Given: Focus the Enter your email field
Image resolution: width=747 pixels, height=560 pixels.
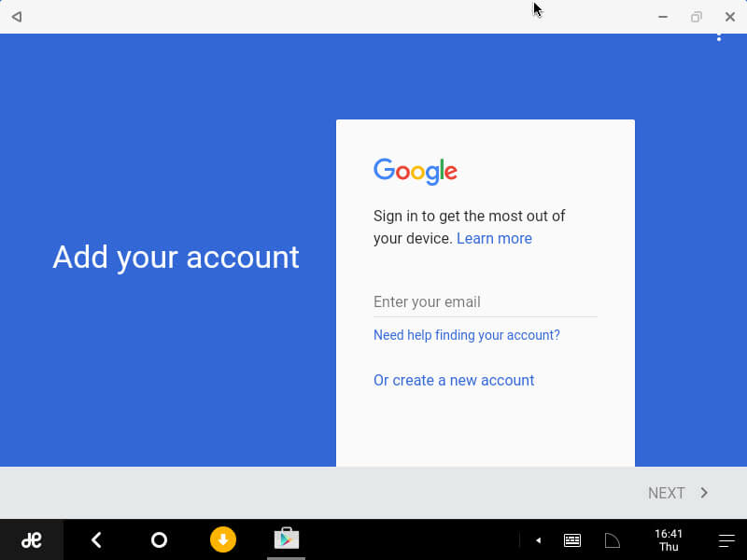Looking at the screenshot, I should tap(485, 302).
